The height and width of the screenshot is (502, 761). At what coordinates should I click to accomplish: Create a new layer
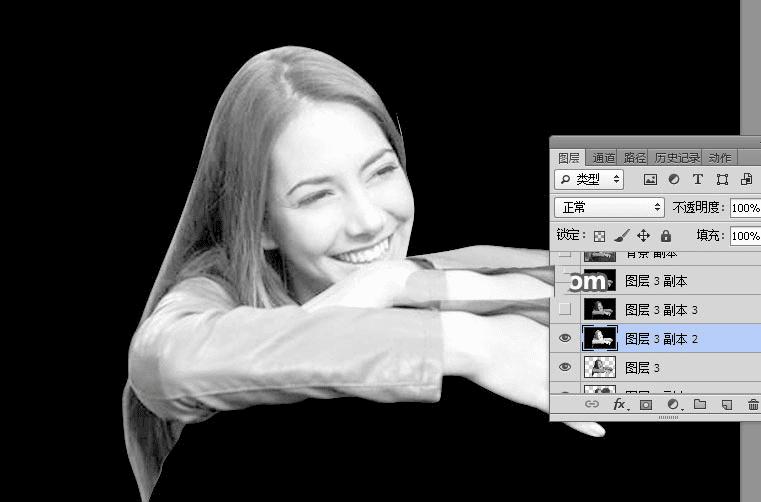727,404
